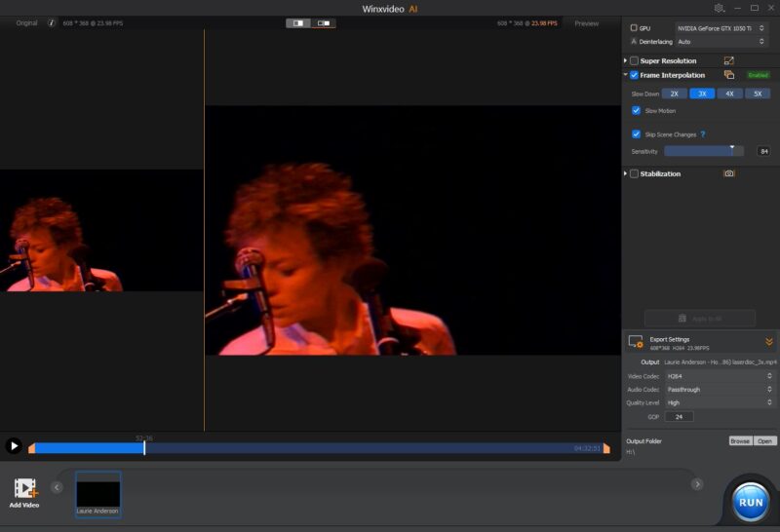This screenshot has width=780, height=532.
Task: Click the Stabilization camera icon
Action: 728,173
